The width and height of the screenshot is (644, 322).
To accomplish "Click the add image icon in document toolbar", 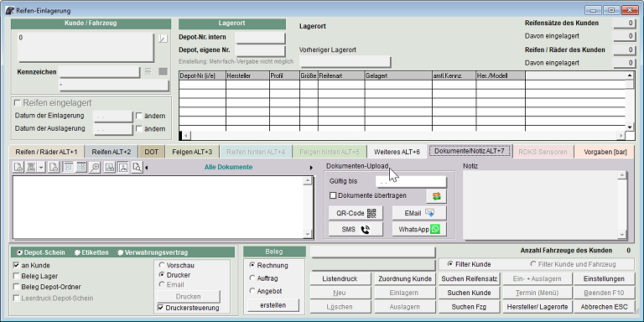I will point(109,167).
